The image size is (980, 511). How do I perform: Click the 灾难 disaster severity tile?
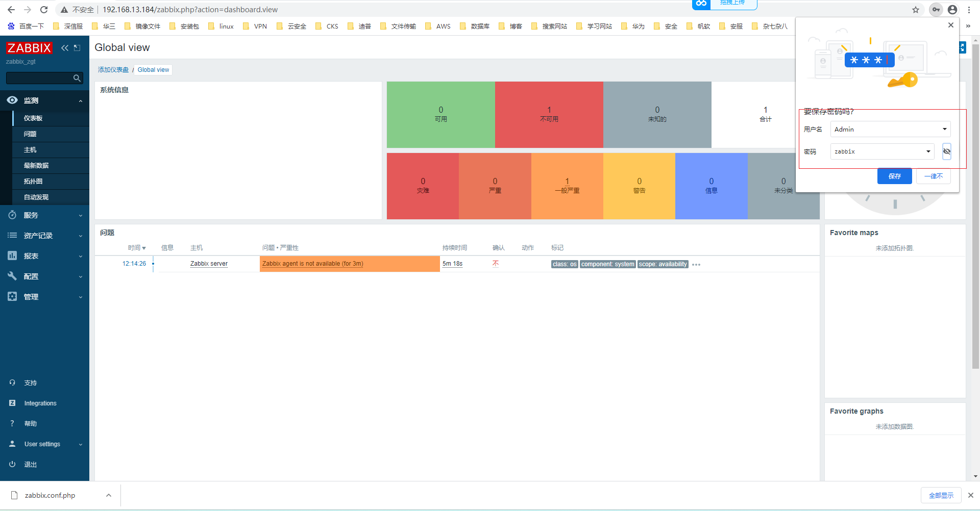(423, 186)
